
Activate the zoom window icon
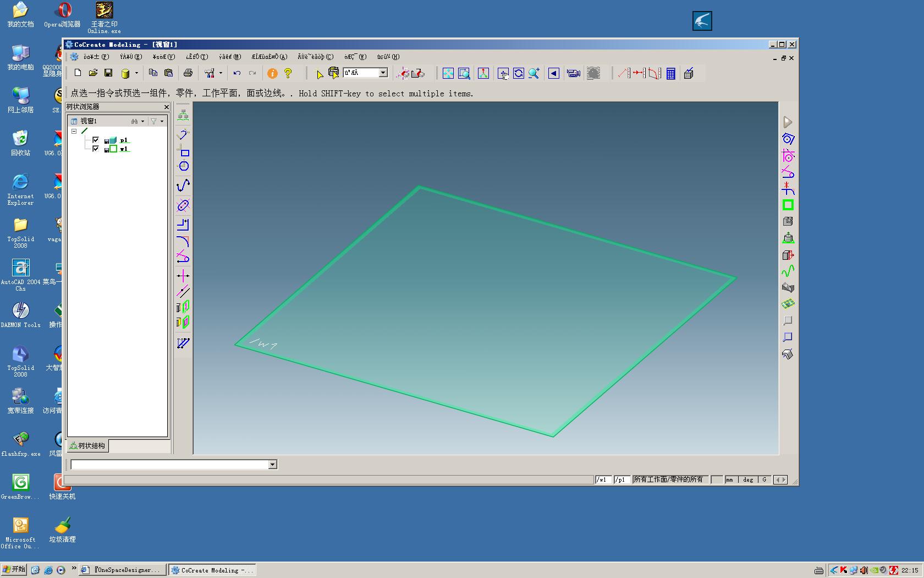(464, 73)
